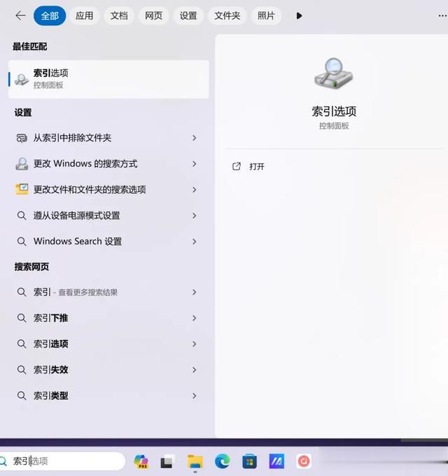The width and height of the screenshot is (448, 476).
Task: Click the magnifier icon beside 索引选项 web suggestion
Action: [x=22, y=344]
